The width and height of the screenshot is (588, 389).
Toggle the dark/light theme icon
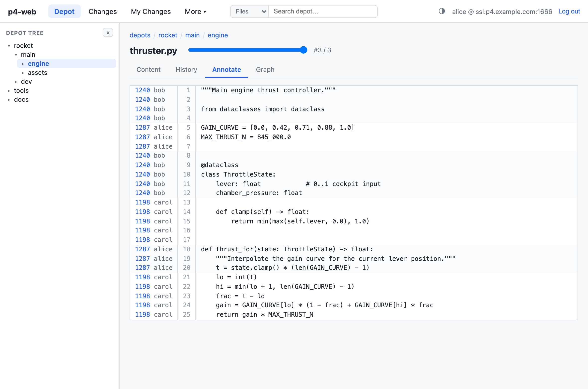442,11
